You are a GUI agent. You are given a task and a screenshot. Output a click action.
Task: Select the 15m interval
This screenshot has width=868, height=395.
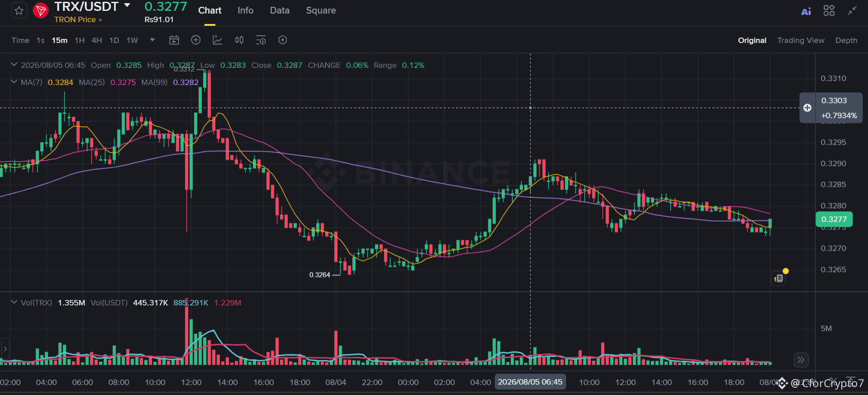pyautogui.click(x=60, y=40)
